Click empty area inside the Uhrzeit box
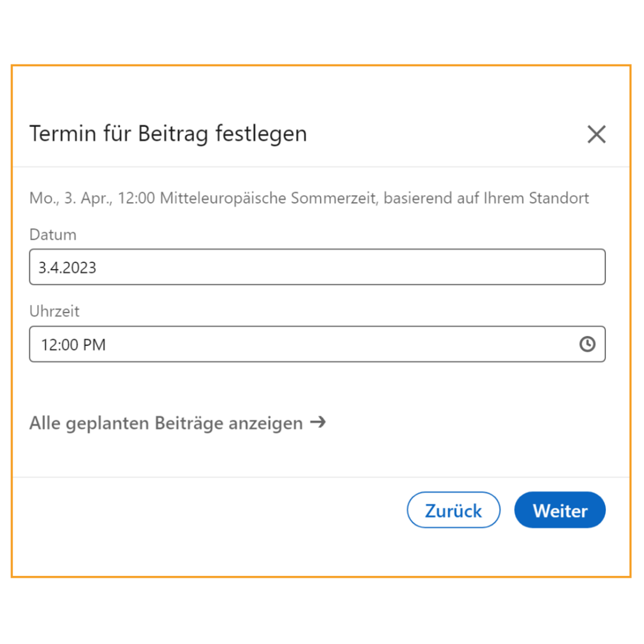 coord(341,344)
